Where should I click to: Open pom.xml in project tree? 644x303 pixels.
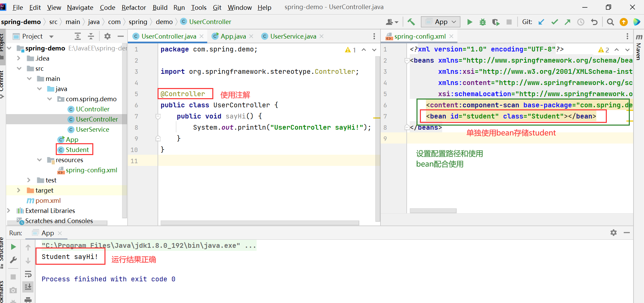(48, 200)
